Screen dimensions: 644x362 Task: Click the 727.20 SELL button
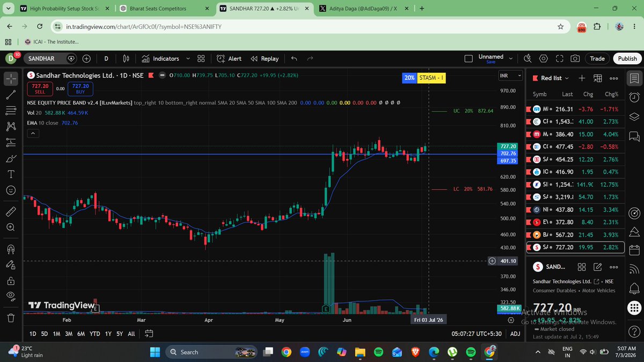(x=40, y=88)
